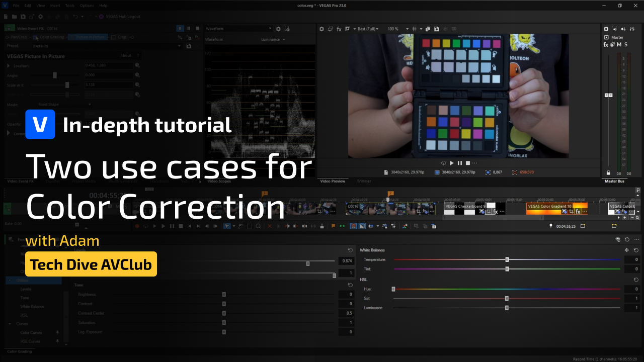
Task: Open the Tools menu
Action: pyautogui.click(x=69, y=6)
